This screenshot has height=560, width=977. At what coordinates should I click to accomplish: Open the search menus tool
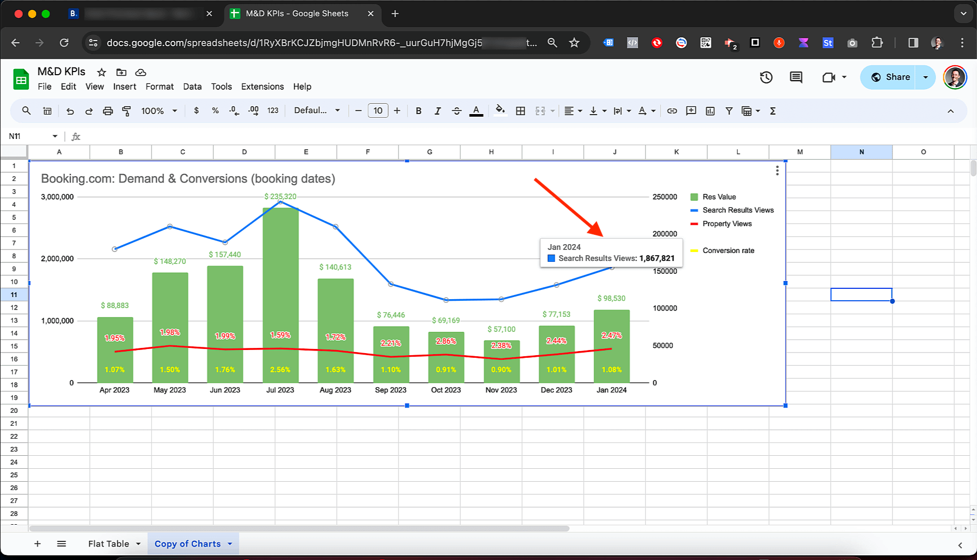point(26,110)
